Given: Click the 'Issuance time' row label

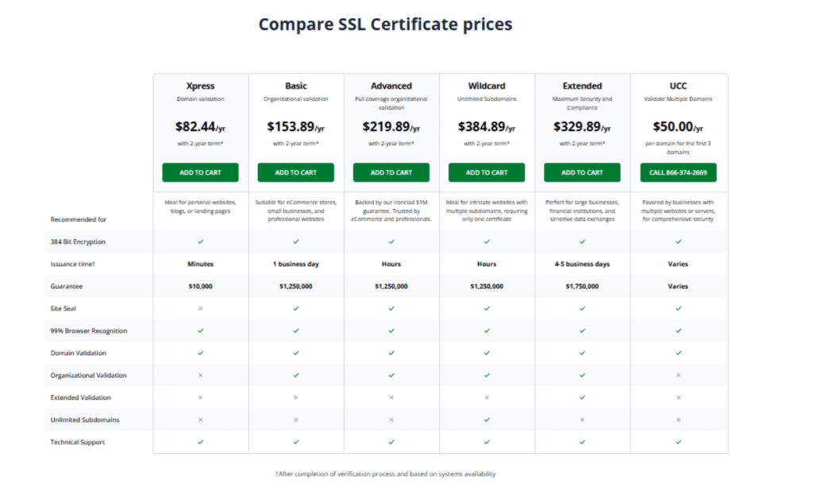Looking at the screenshot, I should (72, 264).
